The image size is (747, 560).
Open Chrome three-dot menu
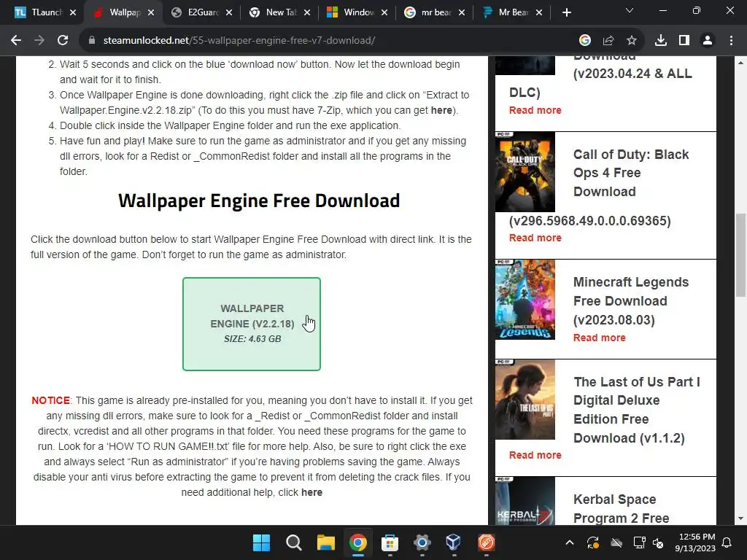tap(731, 41)
